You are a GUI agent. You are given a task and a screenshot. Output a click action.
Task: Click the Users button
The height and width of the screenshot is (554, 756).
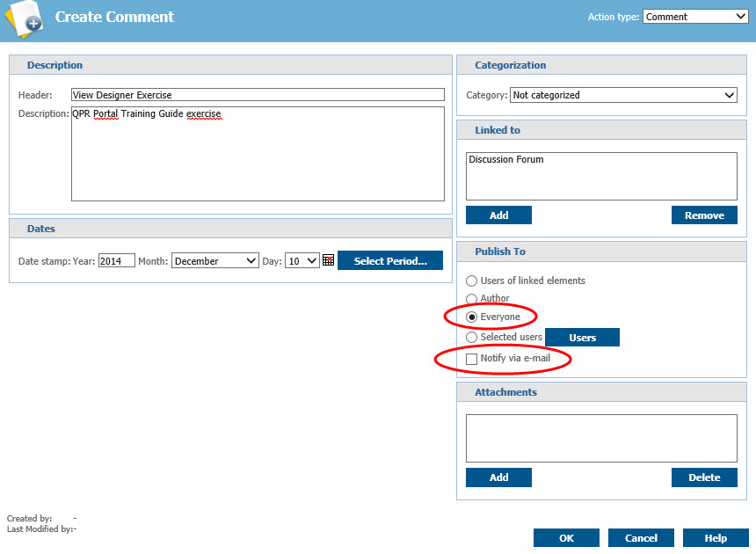coord(582,338)
